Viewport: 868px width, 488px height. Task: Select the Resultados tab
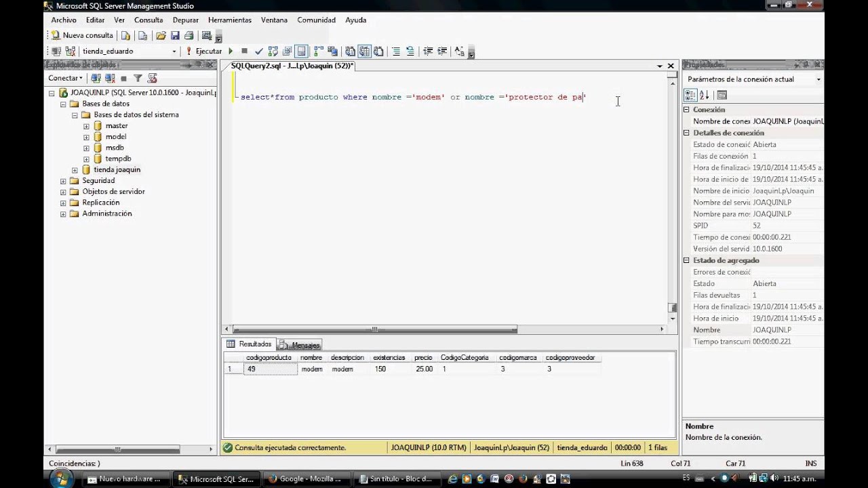(250, 344)
